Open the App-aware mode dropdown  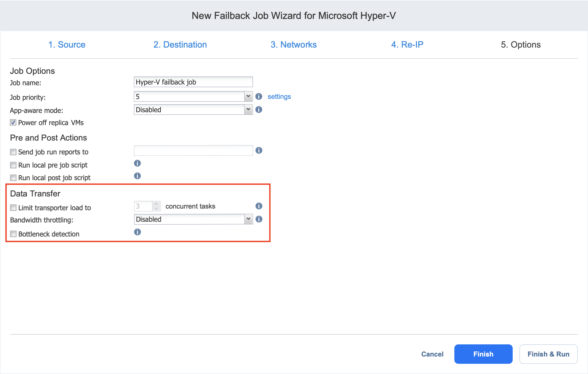coord(248,110)
